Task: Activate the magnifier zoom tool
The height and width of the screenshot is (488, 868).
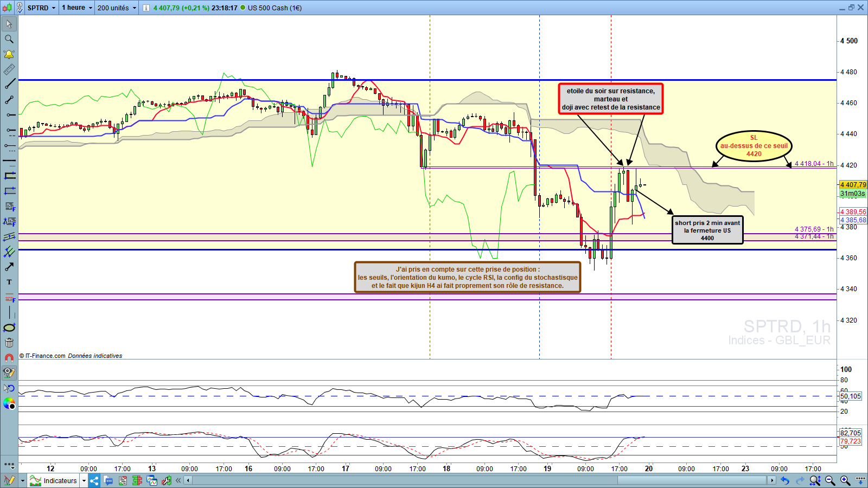Action: tap(9, 39)
